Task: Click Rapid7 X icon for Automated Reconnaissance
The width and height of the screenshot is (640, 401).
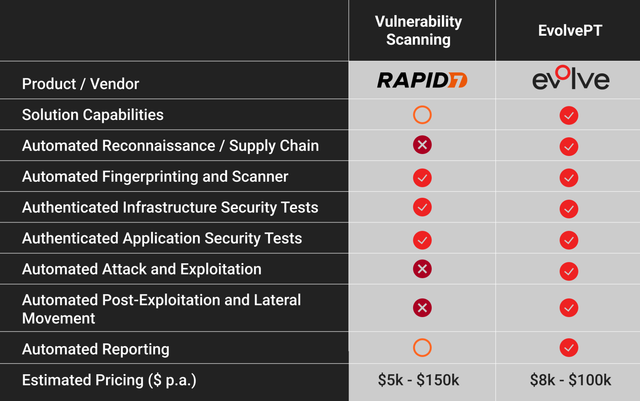Action: [422, 146]
